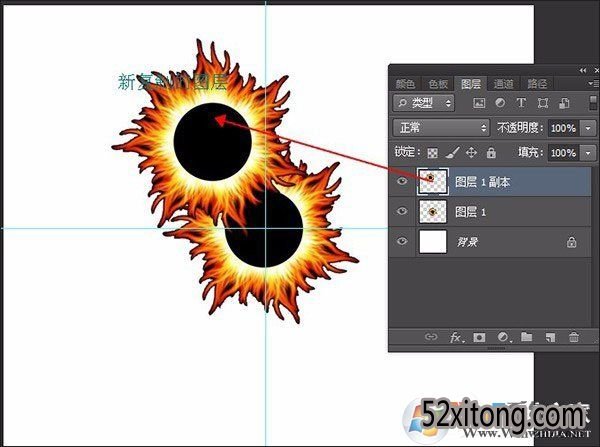Click 不透明度 100% value field
Viewport: 600px width, 447px height.
click(x=564, y=128)
